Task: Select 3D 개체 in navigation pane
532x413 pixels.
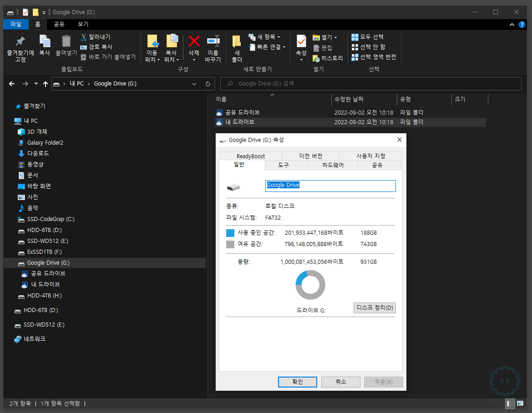Action: [37, 131]
